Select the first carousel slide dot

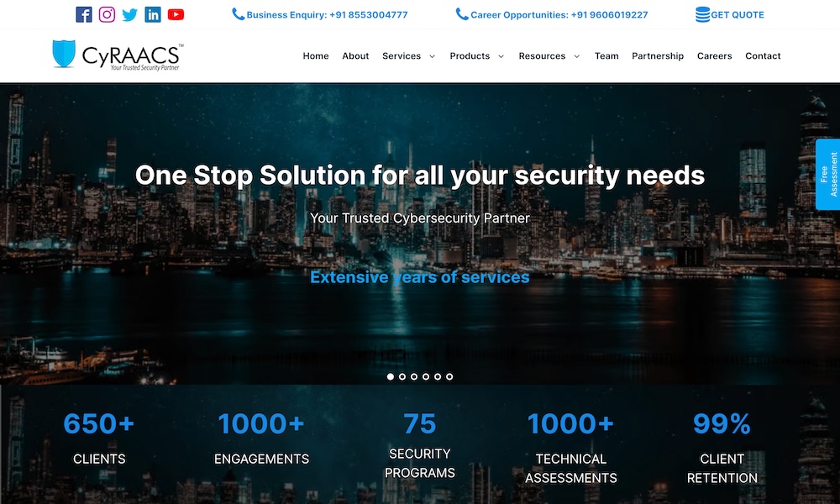(x=391, y=376)
